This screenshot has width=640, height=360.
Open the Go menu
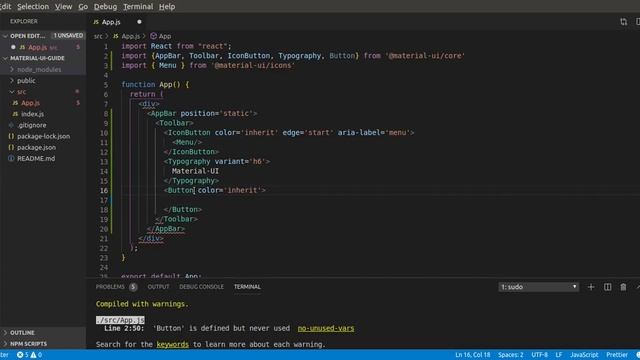point(83,7)
